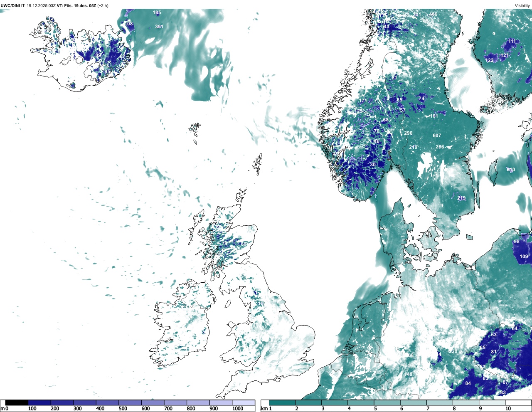Click the "43" value over northern Norway
532x412 pixels.
pos(387,27)
